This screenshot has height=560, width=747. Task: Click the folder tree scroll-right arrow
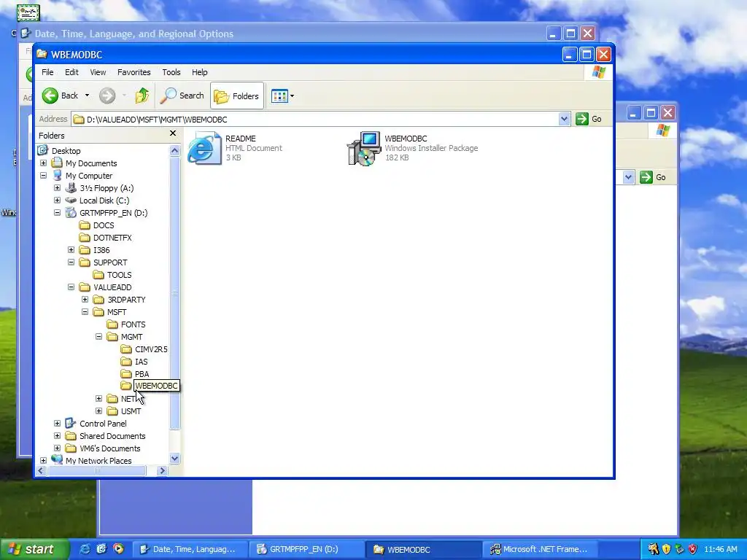pos(162,470)
